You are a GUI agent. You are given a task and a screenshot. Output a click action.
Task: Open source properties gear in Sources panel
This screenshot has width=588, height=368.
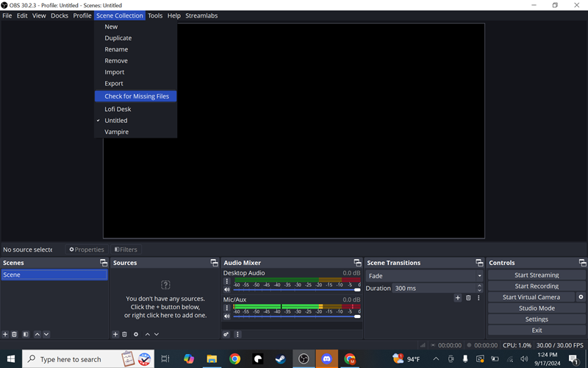136,334
